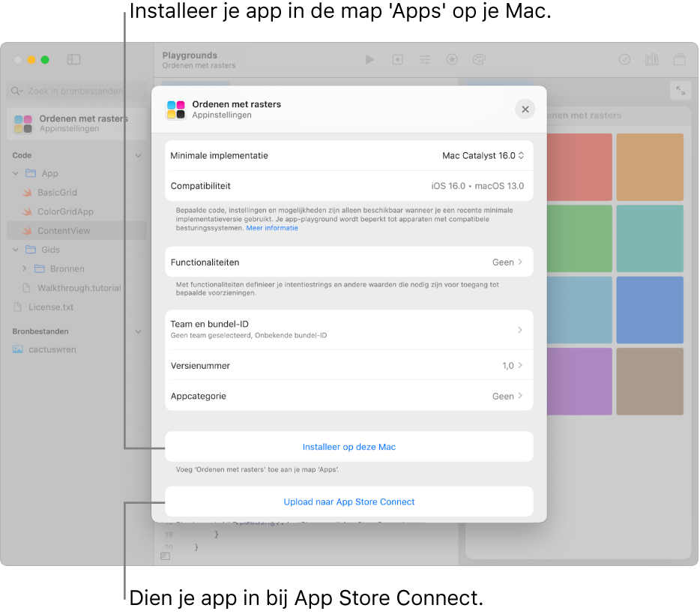700x614 pixels.
Task: Expand the Bronnen folder
Action: pyautogui.click(x=25, y=268)
